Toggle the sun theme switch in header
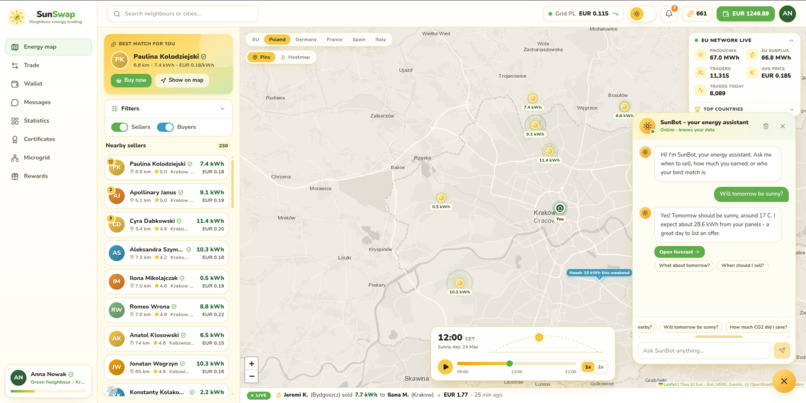Viewport: 806px width, 403px height. [643, 14]
